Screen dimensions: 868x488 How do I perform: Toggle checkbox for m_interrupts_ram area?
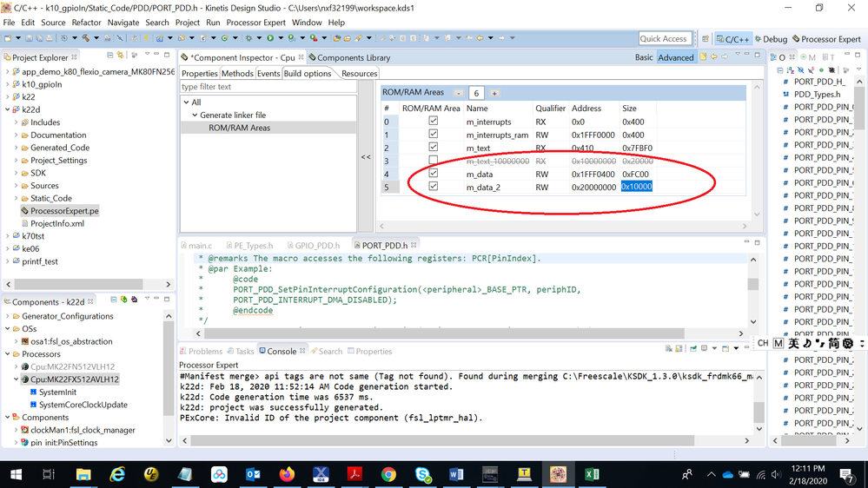click(x=434, y=134)
